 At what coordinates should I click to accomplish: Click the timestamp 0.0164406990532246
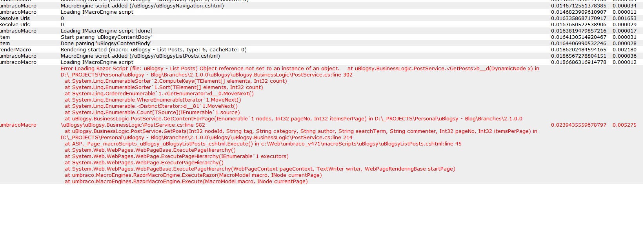[579, 44]
